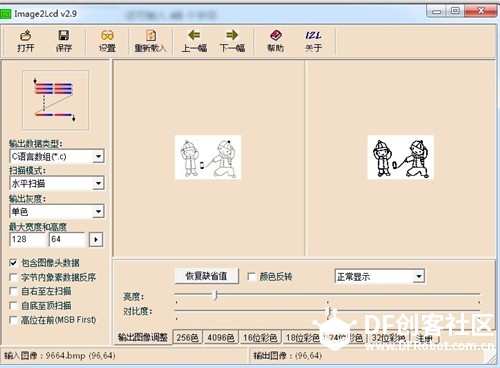Click the input image preview of children
The width and height of the screenshot is (500, 368).
pyautogui.click(x=208, y=157)
